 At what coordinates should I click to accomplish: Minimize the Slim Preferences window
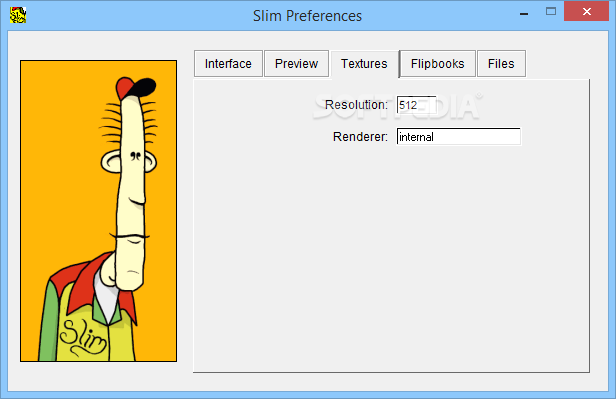click(x=524, y=13)
